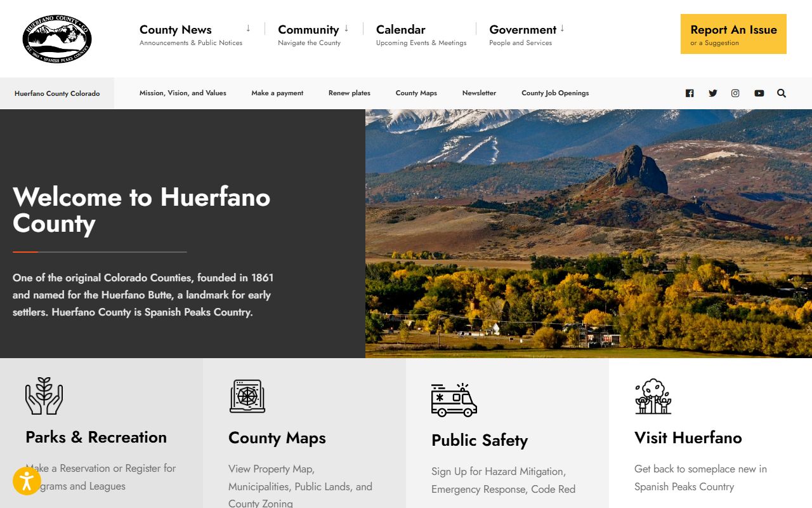Click the Visit Huerfano tree icon
This screenshot has height=508, width=812.
tap(653, 396)
